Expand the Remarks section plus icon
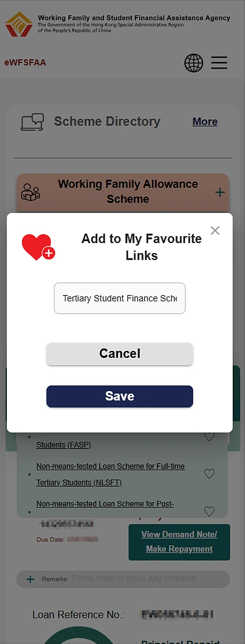This screenshot has width=245, height=644. click(30, 579)
